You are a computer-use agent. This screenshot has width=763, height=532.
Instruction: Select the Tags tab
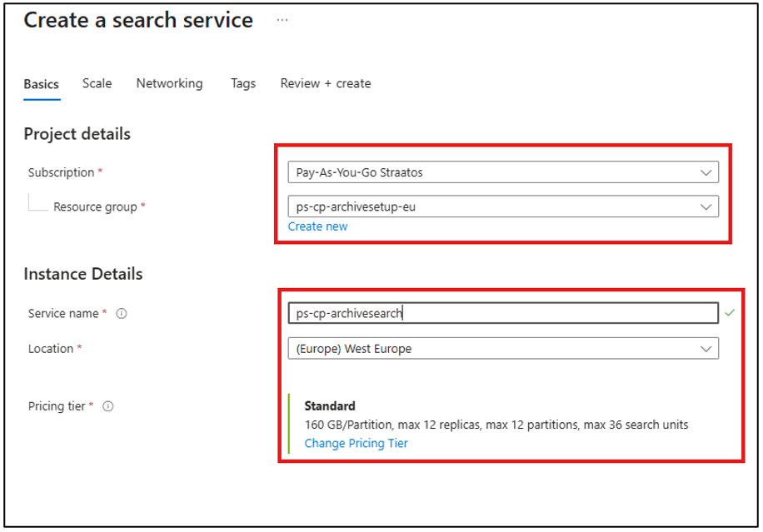(243, 83)
